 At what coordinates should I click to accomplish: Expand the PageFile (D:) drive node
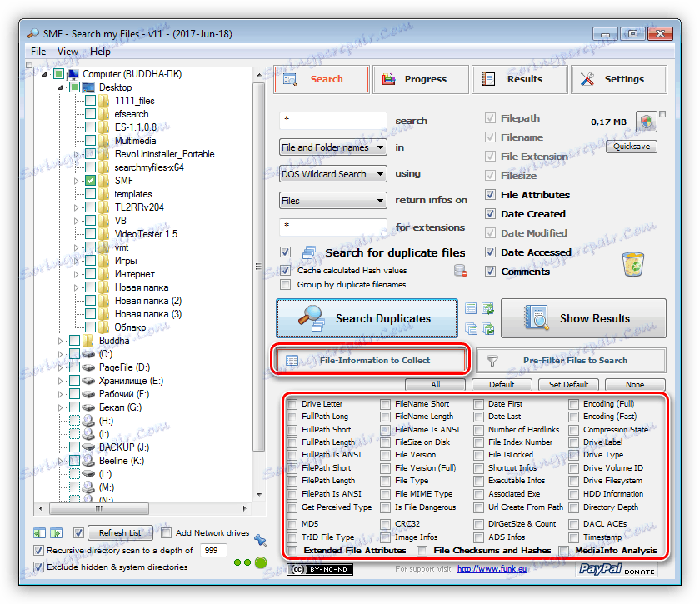point(60,368)
